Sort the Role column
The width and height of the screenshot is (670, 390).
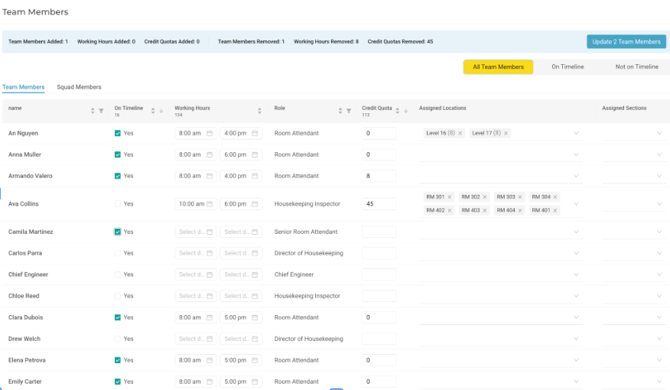pos(340,111)
